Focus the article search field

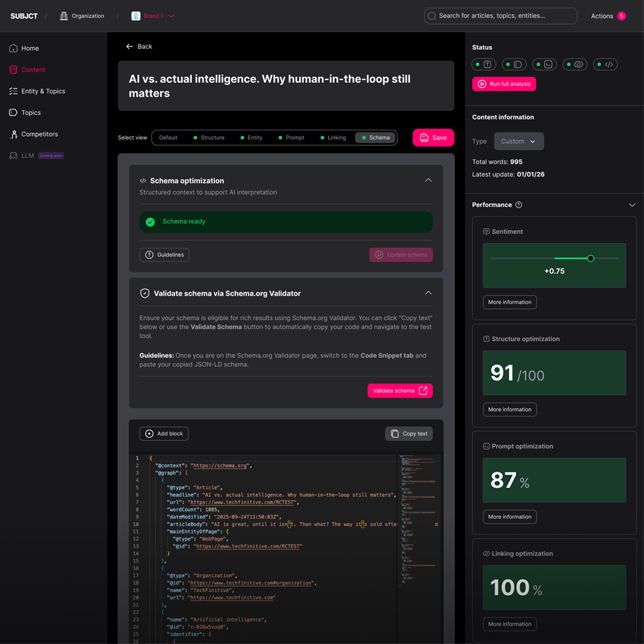click(500, 16)
